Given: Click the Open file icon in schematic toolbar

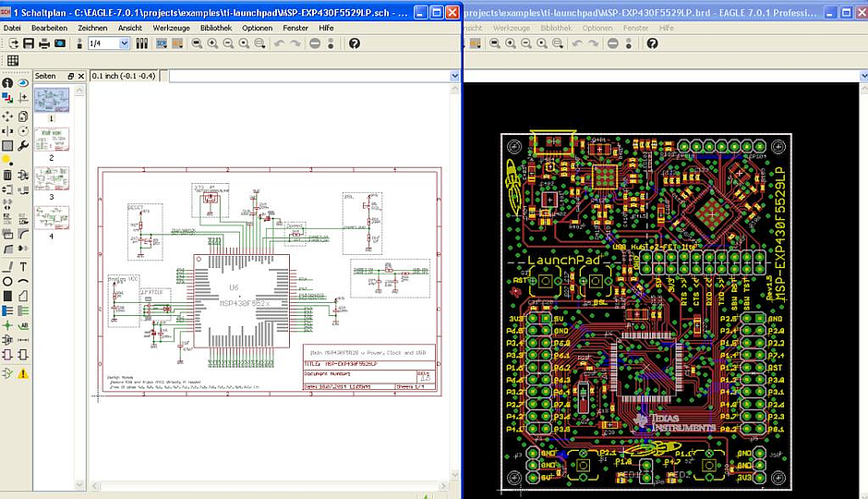Looking at the screenshot, I should point(13,43).
